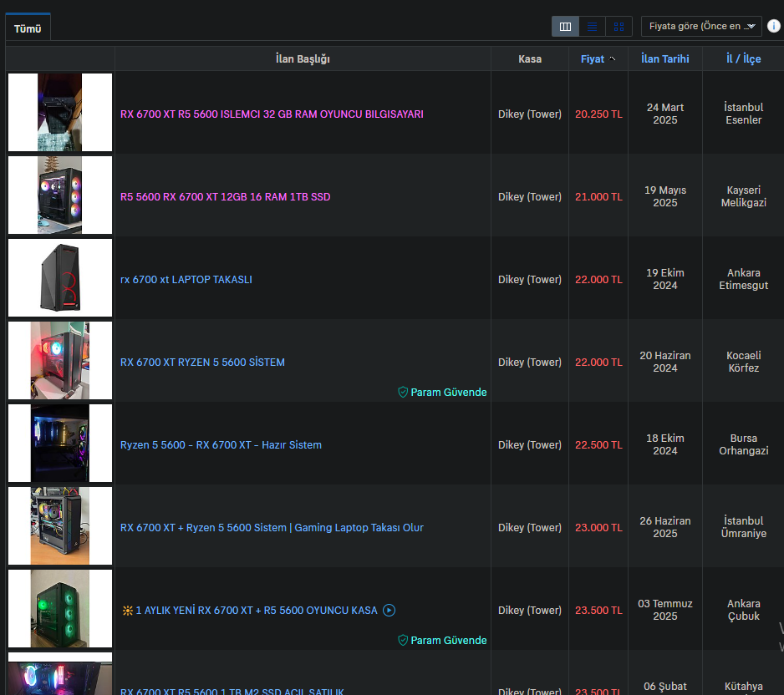Click the İstanbul Ümraniye location
The image size is (784, 695).
pos(744,527)
